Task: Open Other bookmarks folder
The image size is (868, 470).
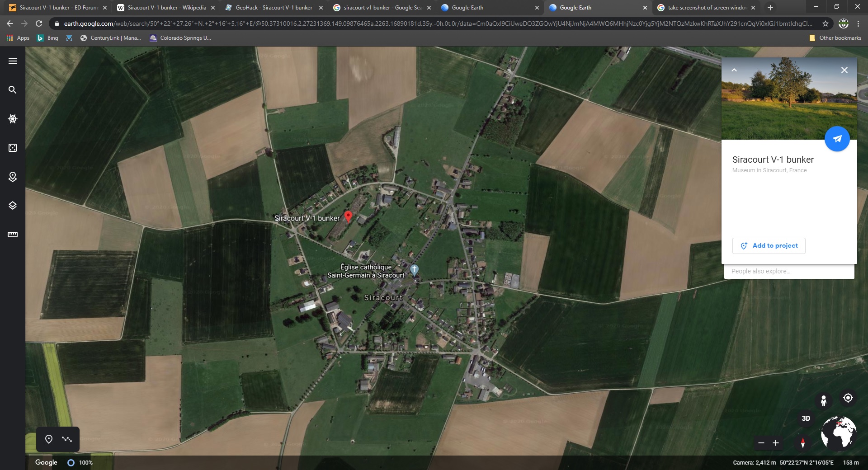Action: 835,38
